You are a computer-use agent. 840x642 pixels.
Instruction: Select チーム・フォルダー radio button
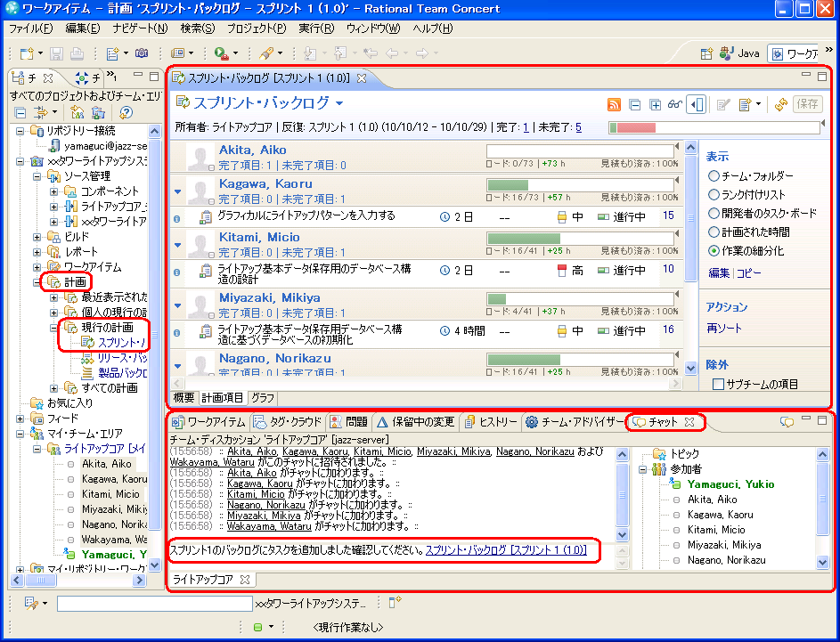714,175
